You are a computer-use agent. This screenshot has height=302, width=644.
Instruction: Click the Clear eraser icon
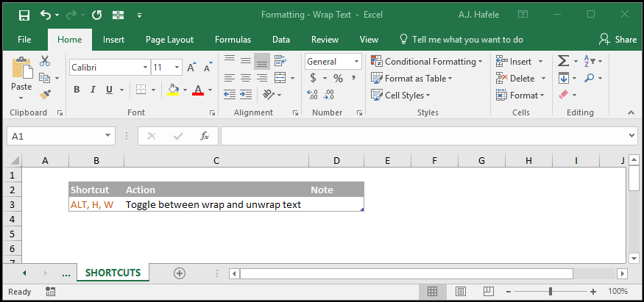[x=564, y=95]
